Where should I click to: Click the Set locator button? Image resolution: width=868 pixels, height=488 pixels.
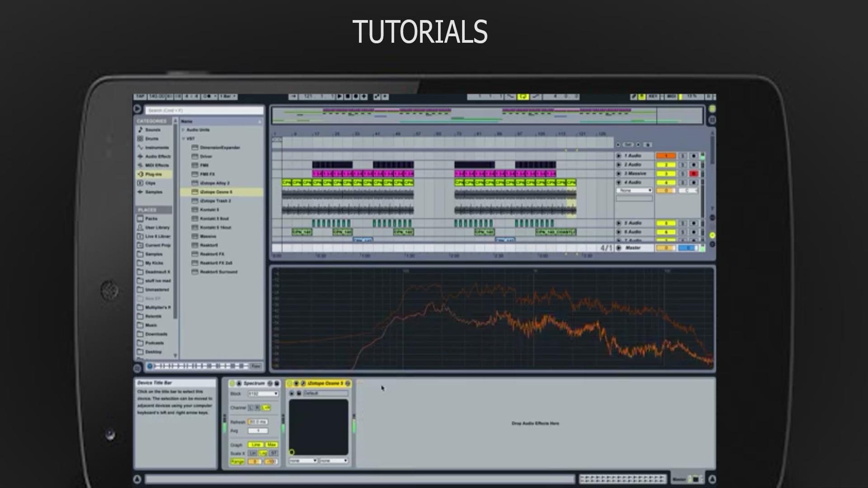click(x=628, y=145)
